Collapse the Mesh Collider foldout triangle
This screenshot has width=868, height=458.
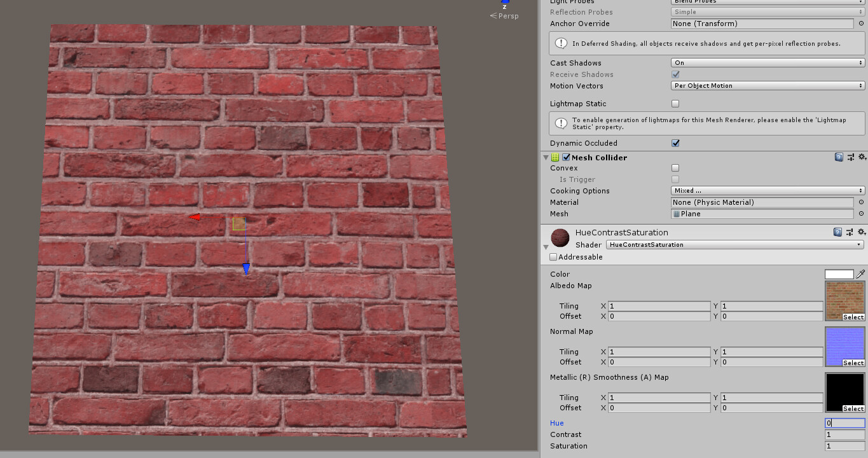pos(546,157)
